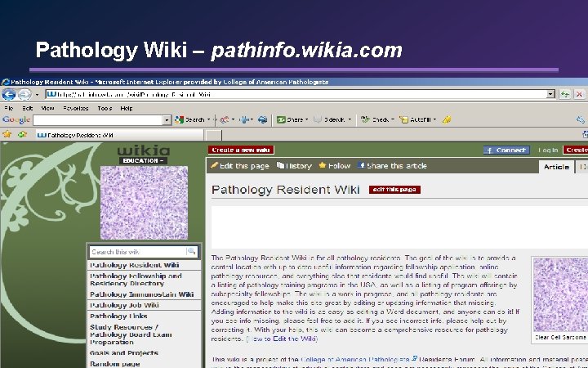The height and width of the screenshot is (368, 588).
Task: Click the How to Edit the Wiki link
Action: (x=282, y=339)
